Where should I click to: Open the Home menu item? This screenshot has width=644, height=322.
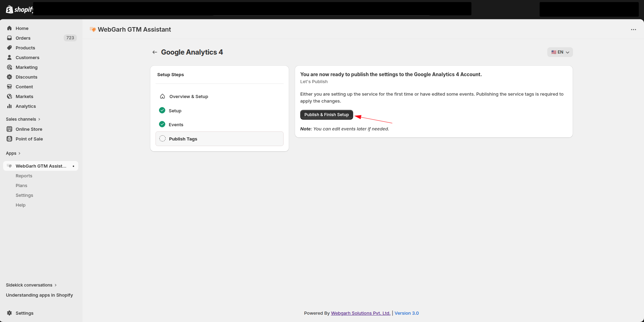tap(41, 28)
